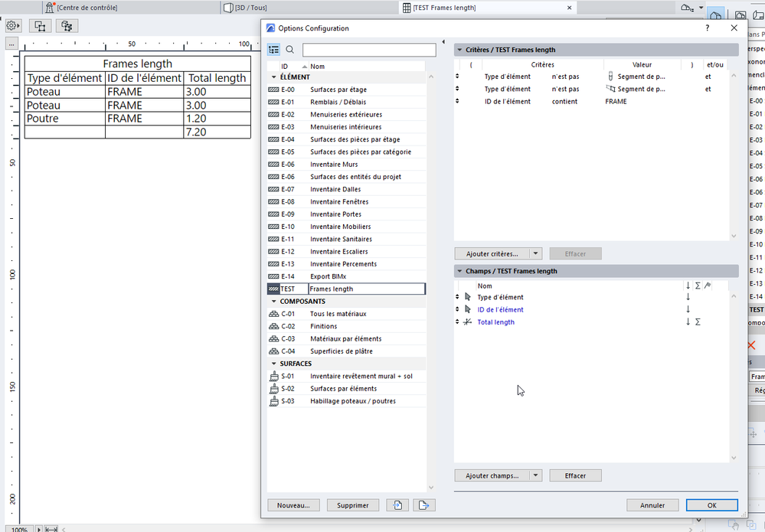Click hatch icon of E-00 scheme
Screen dimensions: 765x532
273,90
